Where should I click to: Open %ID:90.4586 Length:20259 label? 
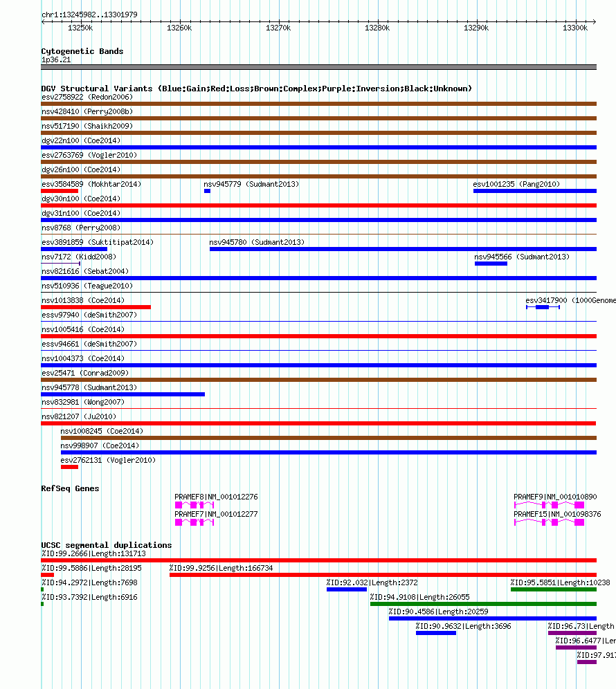[438, 612]
